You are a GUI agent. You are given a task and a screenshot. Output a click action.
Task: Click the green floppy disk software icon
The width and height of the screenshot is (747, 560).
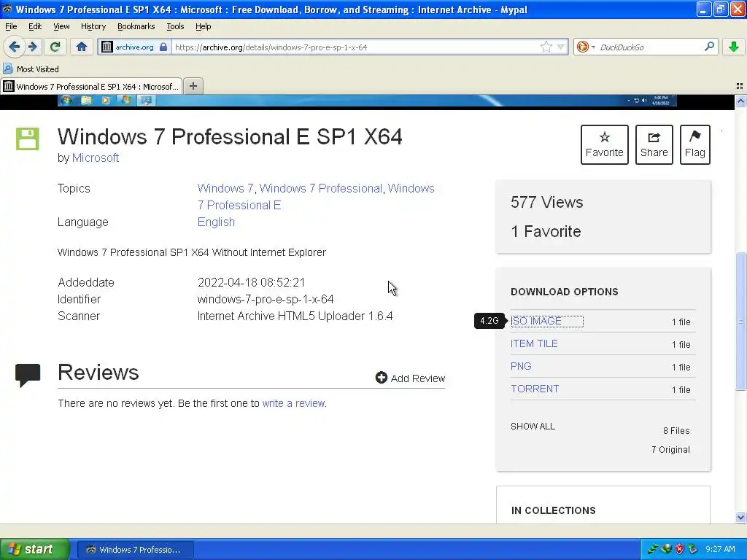pyautogui.click(x=28, y=139)
